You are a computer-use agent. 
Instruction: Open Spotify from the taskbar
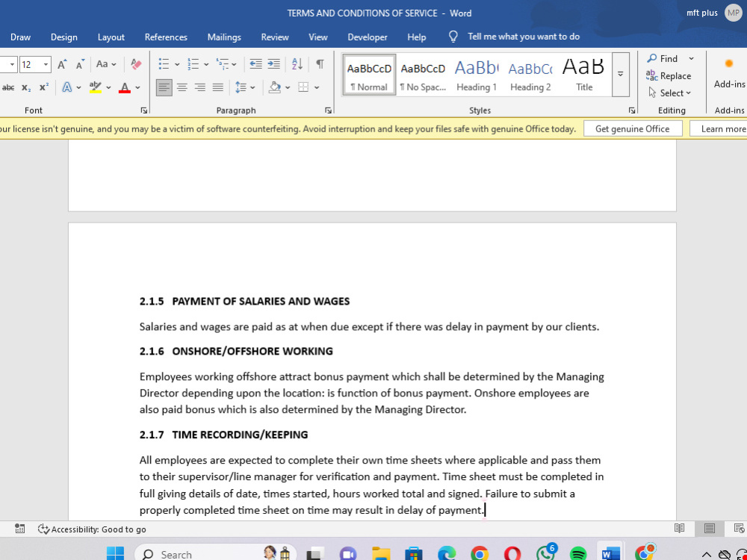pos(578,553)
